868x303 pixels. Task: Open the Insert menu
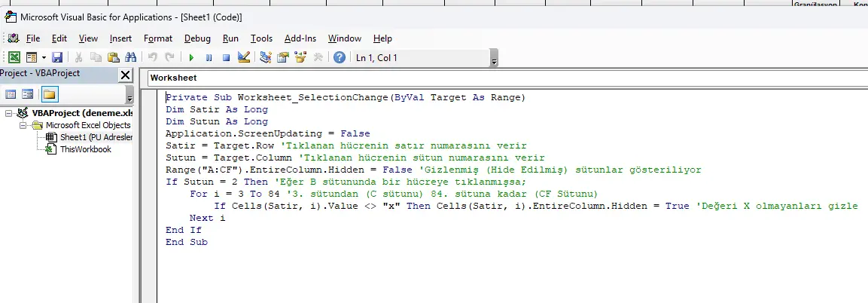[120, 38]
